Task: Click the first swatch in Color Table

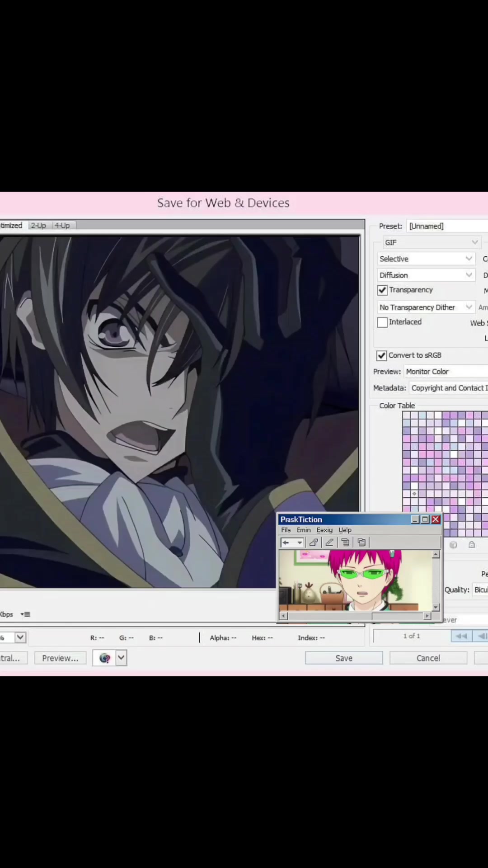Action: pos(406,415)
